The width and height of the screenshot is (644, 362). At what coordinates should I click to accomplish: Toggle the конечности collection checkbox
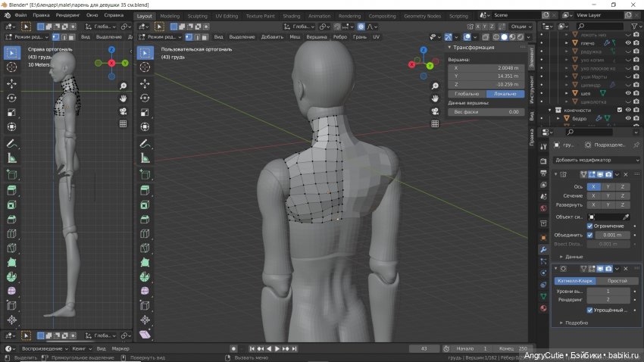coord(619,110)
